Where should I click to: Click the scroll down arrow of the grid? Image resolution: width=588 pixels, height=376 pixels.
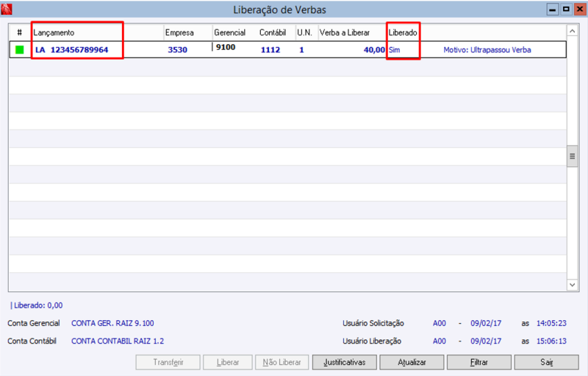click(573, 285)
